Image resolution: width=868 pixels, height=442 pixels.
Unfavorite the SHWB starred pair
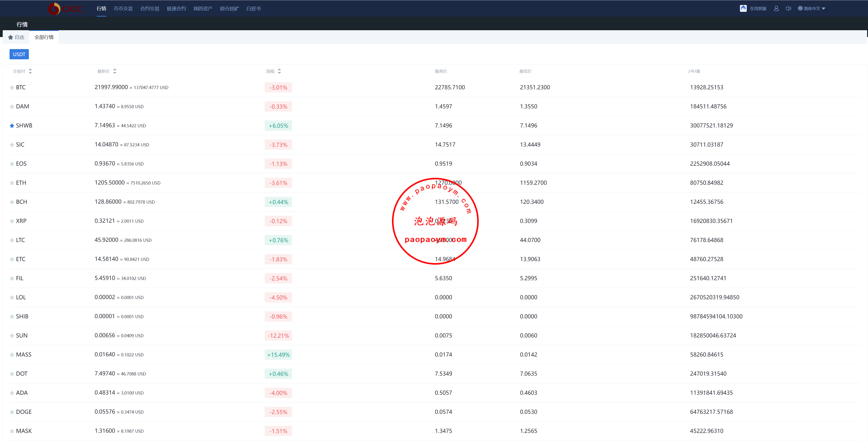pyautogui.click(x=12, y=126)
